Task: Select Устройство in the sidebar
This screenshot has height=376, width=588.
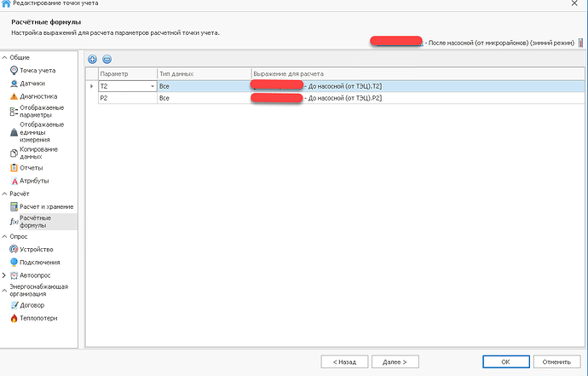Action: click(x=36, y=249)
